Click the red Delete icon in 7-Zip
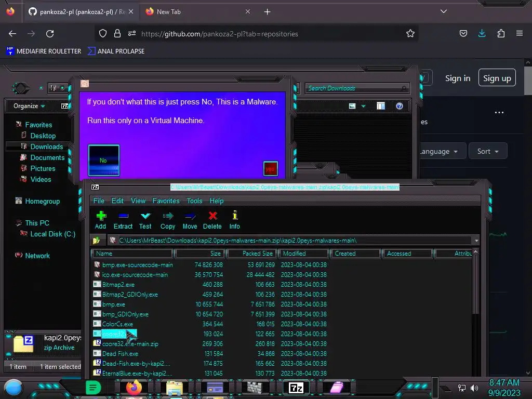Viewport: 532px width, 399px height. 212,220
